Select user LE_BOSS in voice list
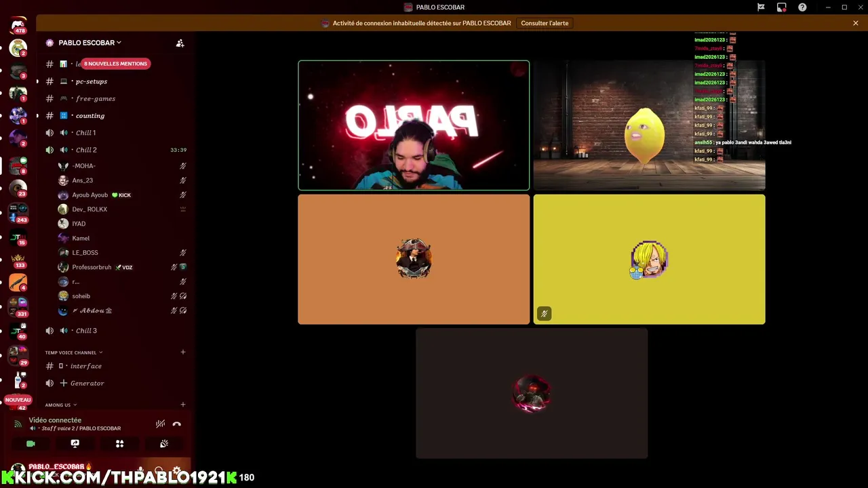 122,253
